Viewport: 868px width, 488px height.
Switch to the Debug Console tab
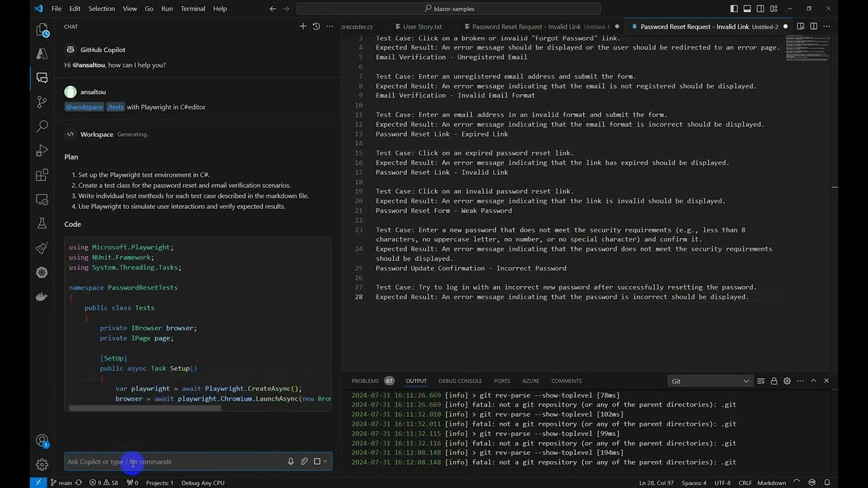(x=460, y=381)
